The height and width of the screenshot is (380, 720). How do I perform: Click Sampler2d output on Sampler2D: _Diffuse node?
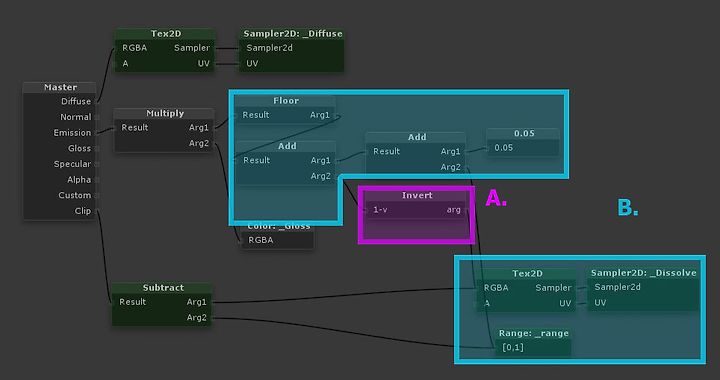269,48
